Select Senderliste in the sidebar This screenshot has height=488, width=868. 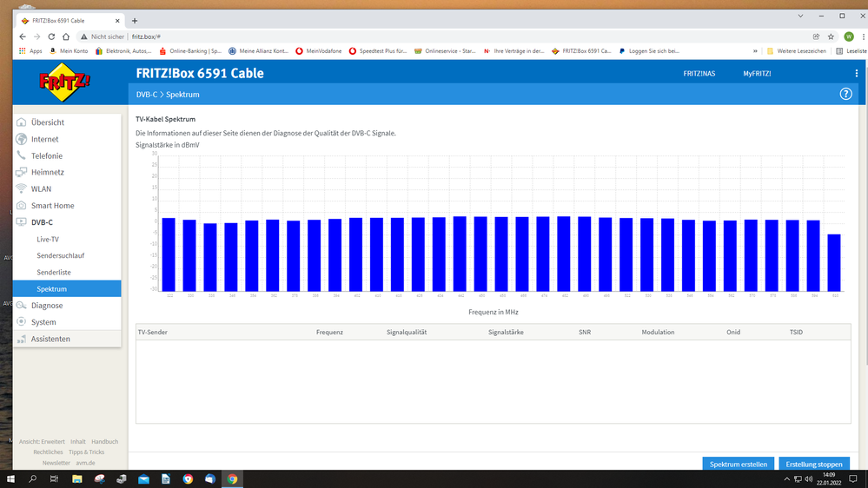pyautogui.click(x=54, y=272)
